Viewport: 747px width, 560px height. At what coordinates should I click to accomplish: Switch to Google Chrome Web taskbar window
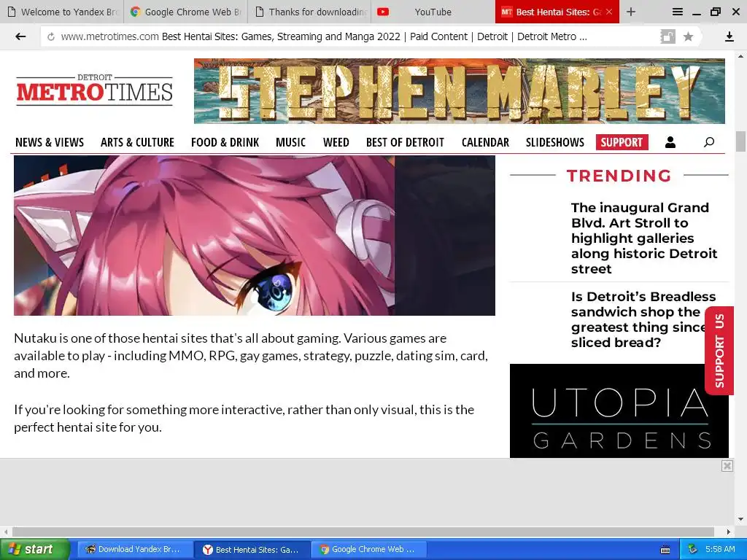(x=368, y=550)
